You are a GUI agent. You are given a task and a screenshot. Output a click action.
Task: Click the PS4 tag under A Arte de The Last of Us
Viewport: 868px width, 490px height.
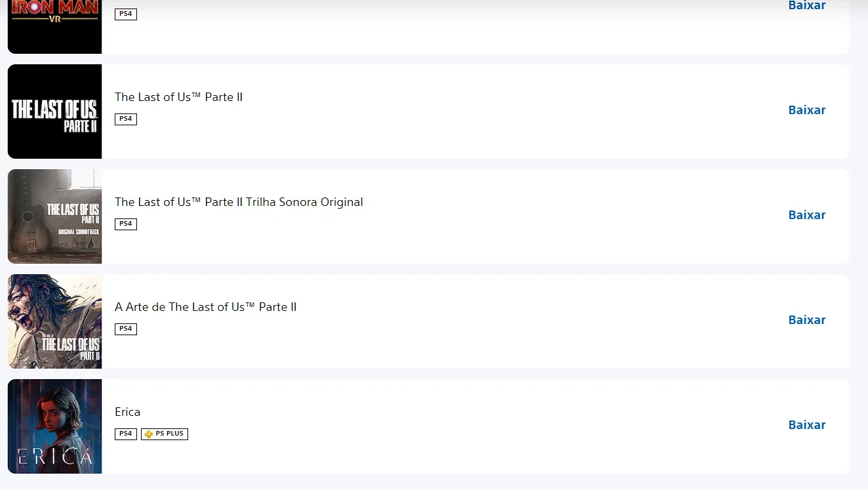(x=126, y=329)
